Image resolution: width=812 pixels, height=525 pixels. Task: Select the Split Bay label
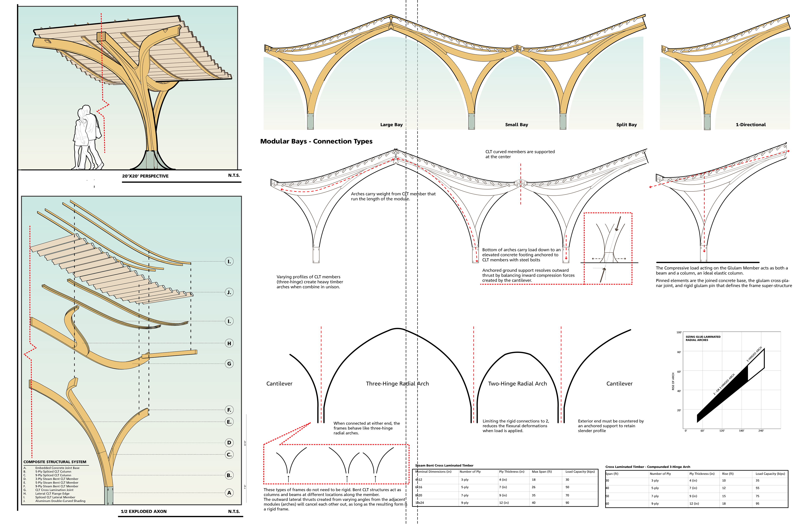coord(626,125)
